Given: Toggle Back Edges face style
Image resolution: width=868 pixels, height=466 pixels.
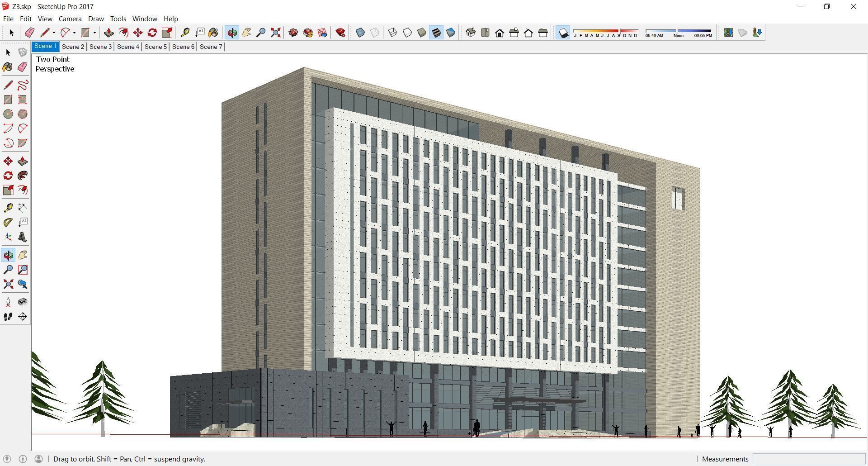Looking at the screenshot, I should point(375,33).
